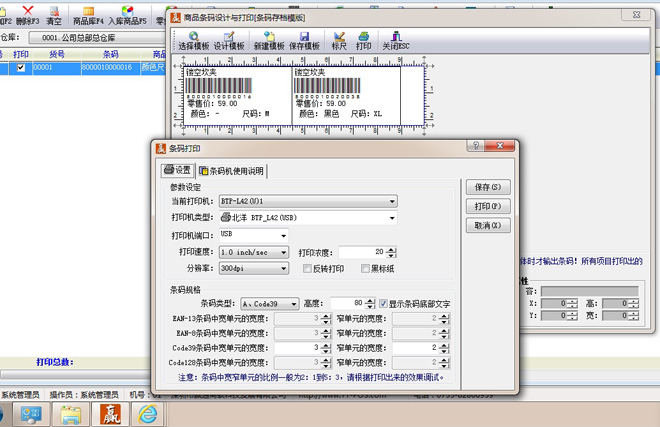Adjust 打印浓度 value 20 spinner
660x427 pixels.
[392, 252]
